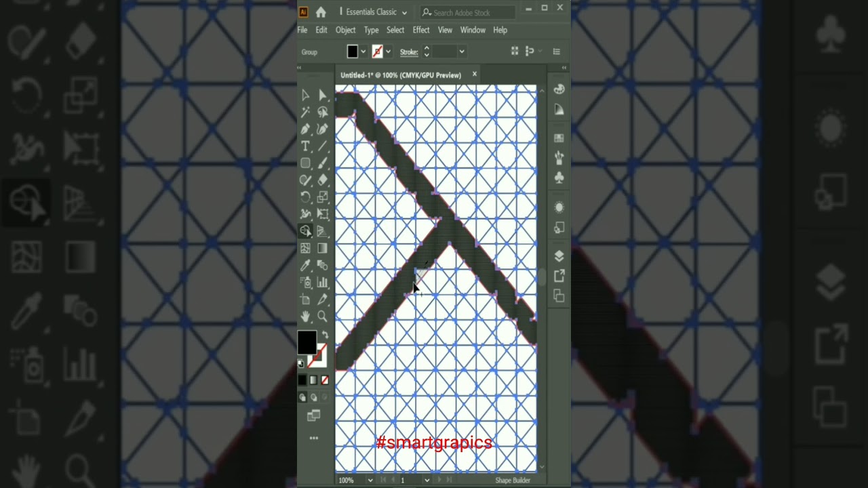Open the Artboards panel icon
Viewport: 868px width, 488px height.
pyautogui.click(x=559, y=296)
